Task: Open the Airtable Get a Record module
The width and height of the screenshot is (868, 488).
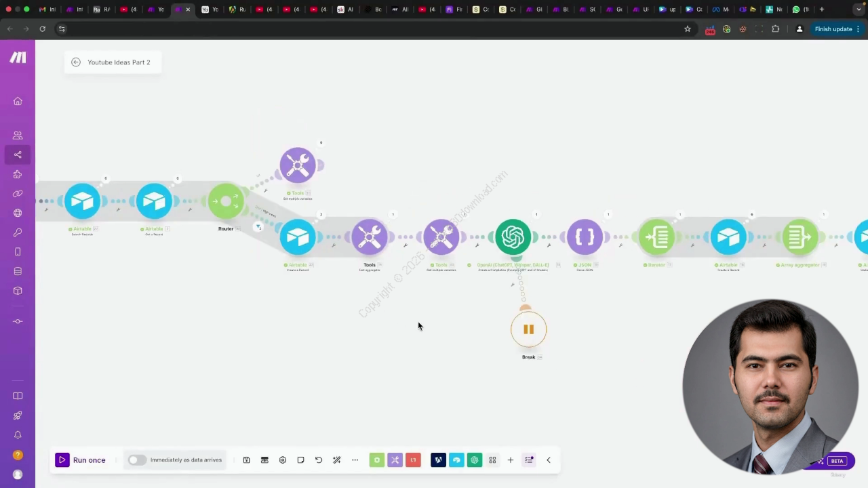Action: click(x=154, y=201)
